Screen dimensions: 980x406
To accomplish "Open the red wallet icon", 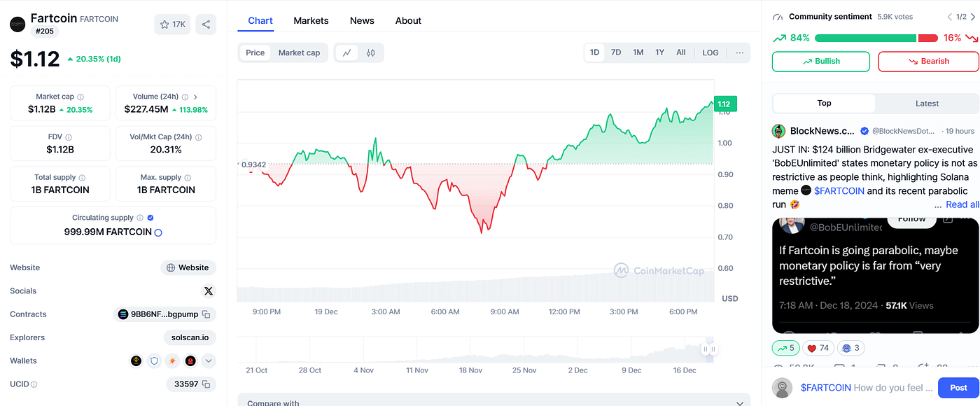I will coord(190,361).
